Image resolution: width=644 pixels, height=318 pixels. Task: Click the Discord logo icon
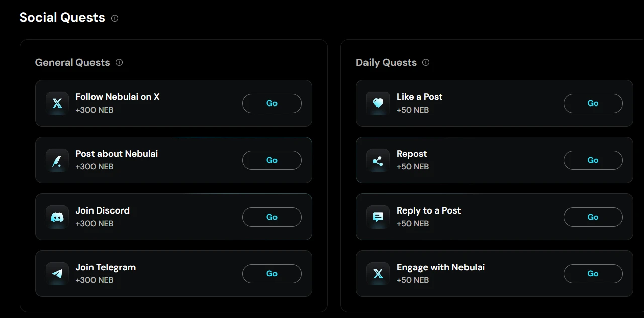pos(57,217)
